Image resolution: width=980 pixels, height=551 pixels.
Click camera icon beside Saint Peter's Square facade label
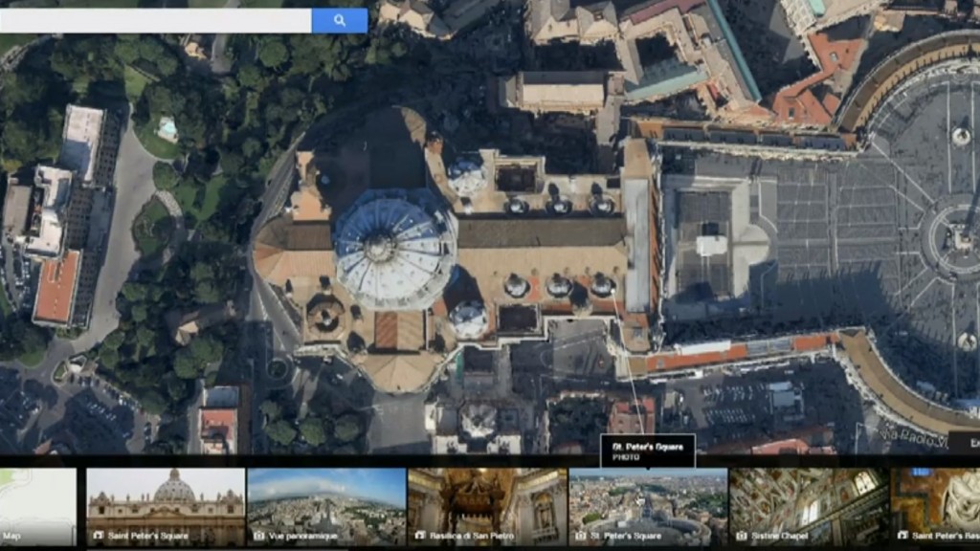click(x=98, y=536)
